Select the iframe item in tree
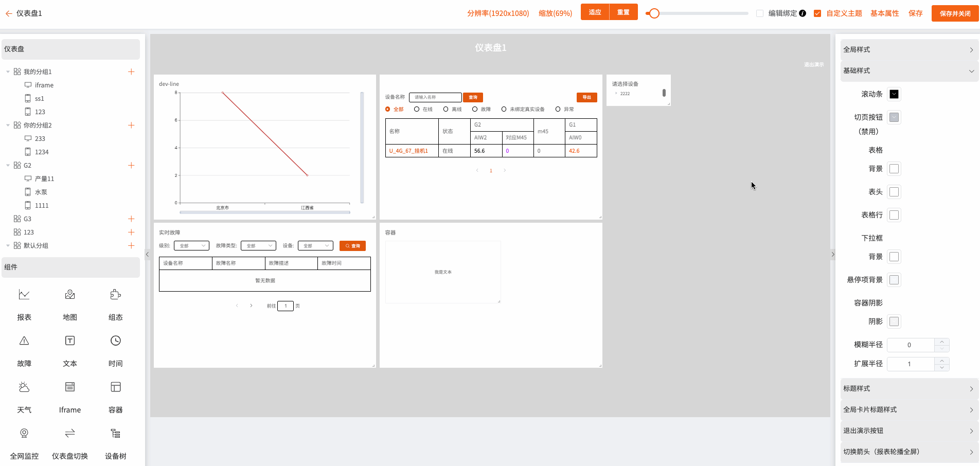 coord(44,85)
